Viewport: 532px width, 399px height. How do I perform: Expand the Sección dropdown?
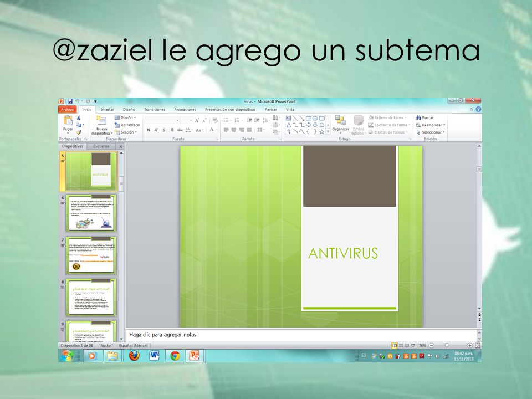tap(126, 132)
